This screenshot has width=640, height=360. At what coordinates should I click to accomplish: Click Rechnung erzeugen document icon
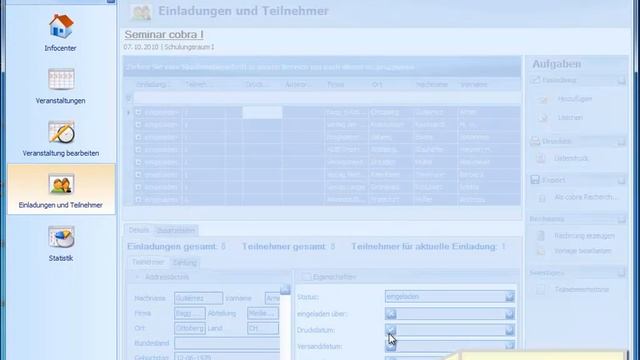541,236
